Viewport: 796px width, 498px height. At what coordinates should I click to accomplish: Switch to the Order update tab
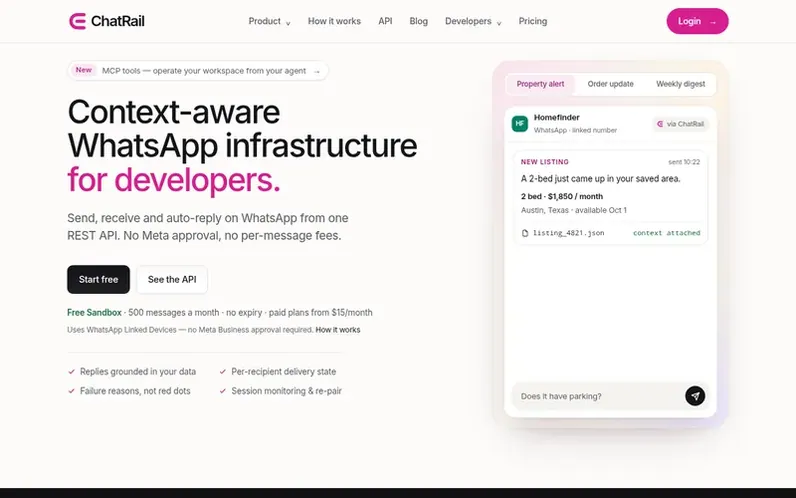pos(610,84)
